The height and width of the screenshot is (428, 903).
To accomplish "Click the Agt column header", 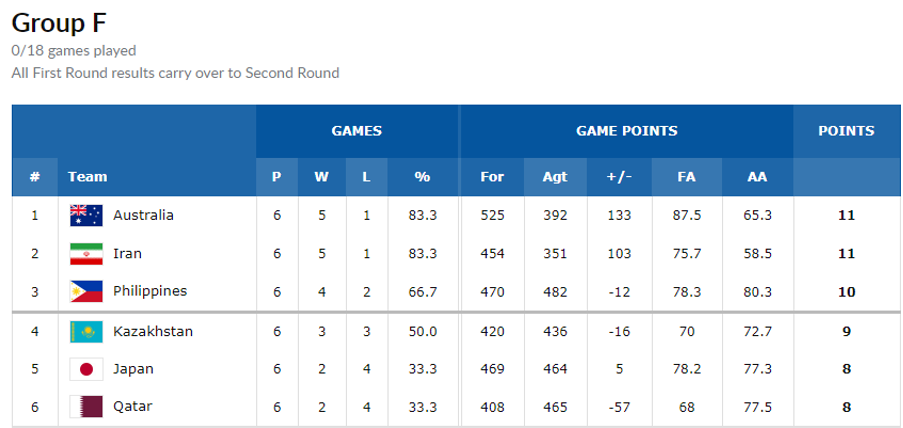I will [x=555, y=177].
